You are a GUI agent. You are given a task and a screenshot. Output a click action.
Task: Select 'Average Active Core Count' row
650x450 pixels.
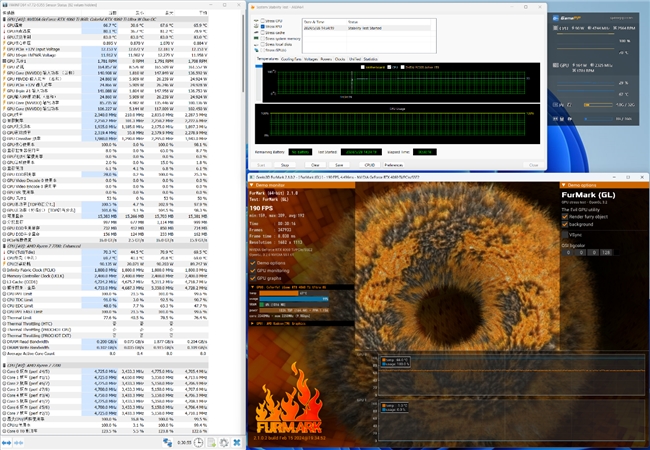pos(105,354)
